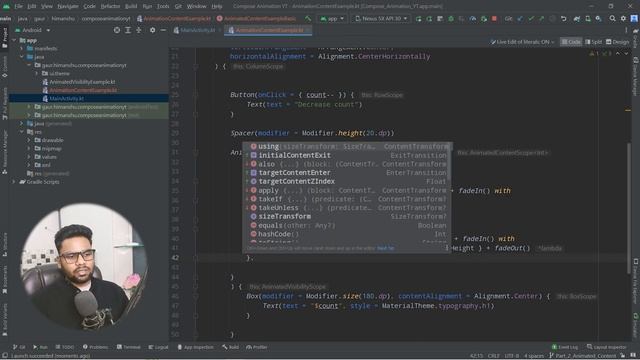Image resolution: width=640 pixels, height=360 pixels.
Task: Open the Profiler tool window
Action: click(257, 347)
